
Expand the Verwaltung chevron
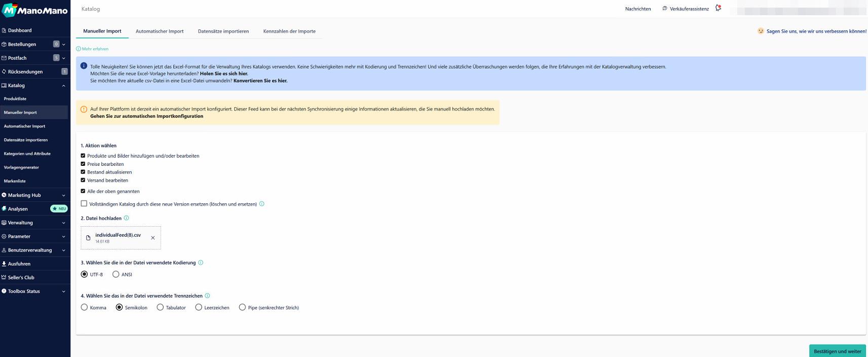coord(64,223)
